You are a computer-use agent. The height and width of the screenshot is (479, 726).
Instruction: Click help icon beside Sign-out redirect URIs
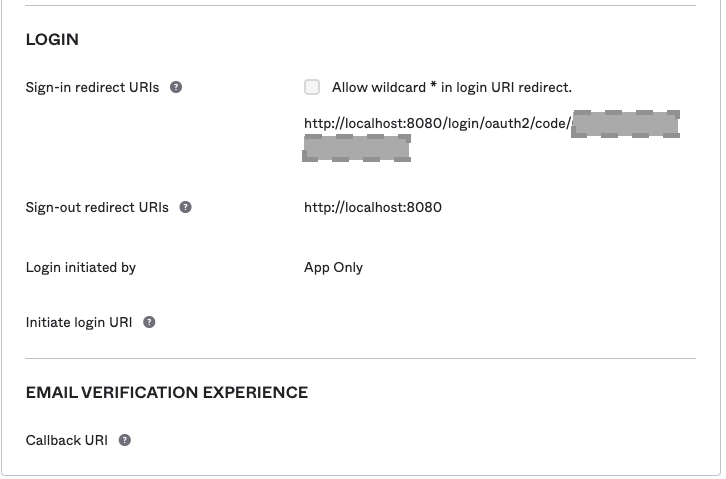185,207
